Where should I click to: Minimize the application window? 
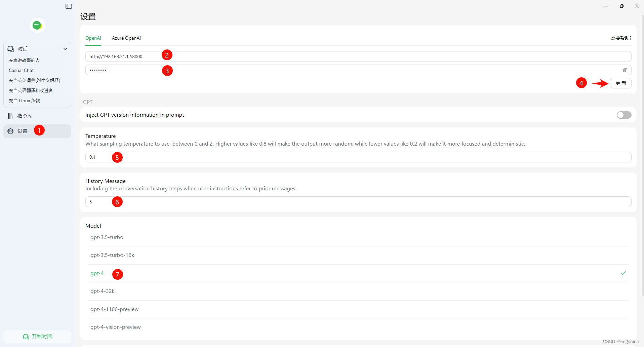tap(606, 6)
